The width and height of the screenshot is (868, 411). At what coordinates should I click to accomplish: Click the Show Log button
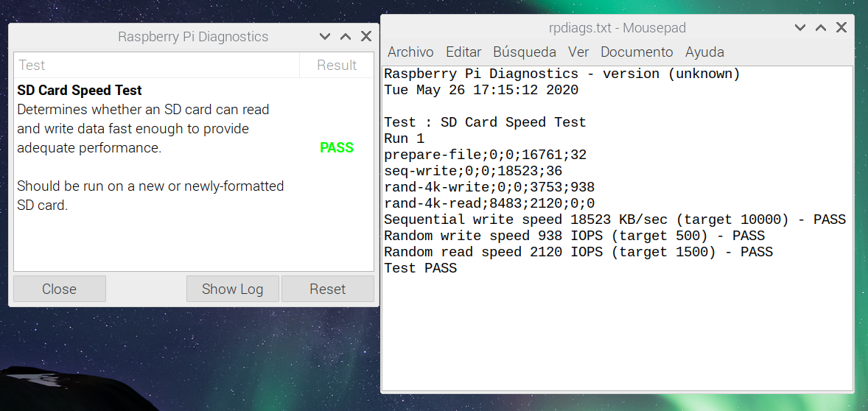tap(233, 289)
